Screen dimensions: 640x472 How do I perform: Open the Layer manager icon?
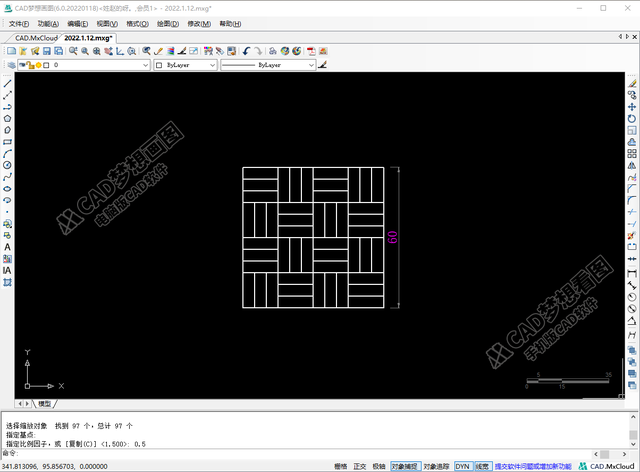click(x=11, y=65)
